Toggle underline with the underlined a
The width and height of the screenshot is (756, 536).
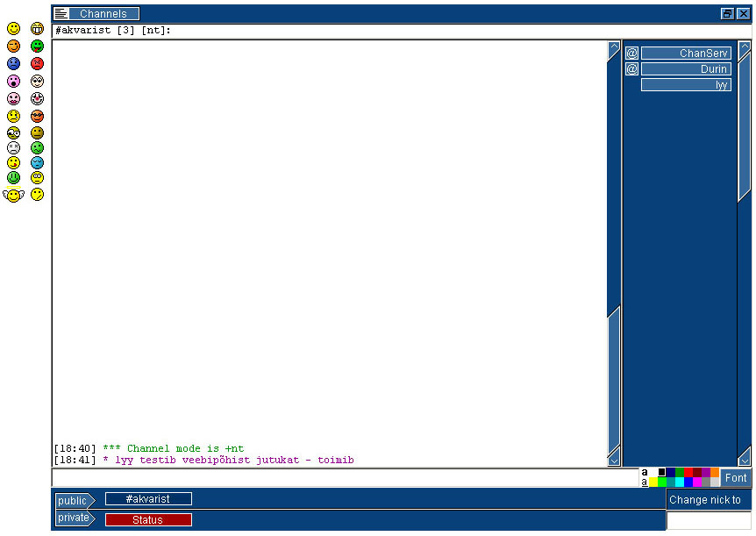645,482
